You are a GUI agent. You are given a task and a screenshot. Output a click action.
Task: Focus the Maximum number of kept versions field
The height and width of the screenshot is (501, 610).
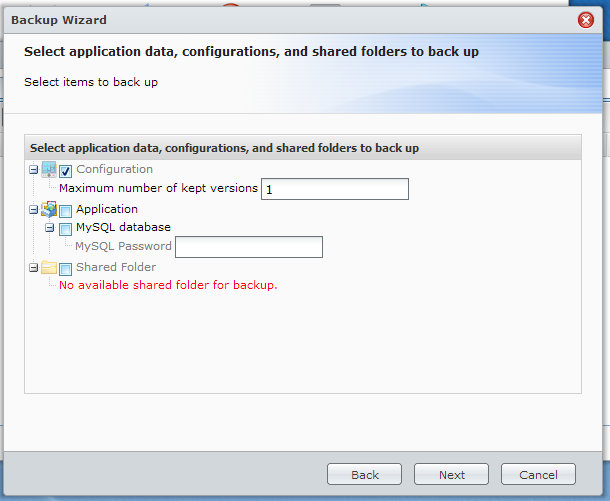(x=335, y=189)
